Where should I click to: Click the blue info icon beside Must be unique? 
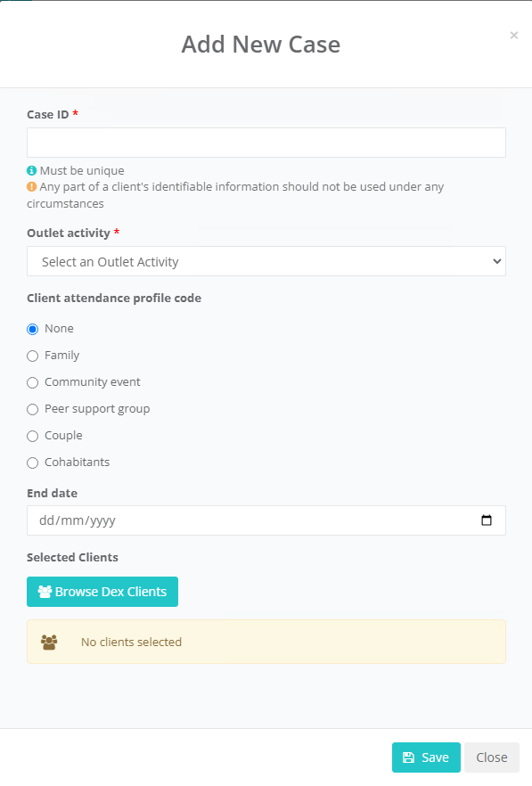[x=31, y=170]
